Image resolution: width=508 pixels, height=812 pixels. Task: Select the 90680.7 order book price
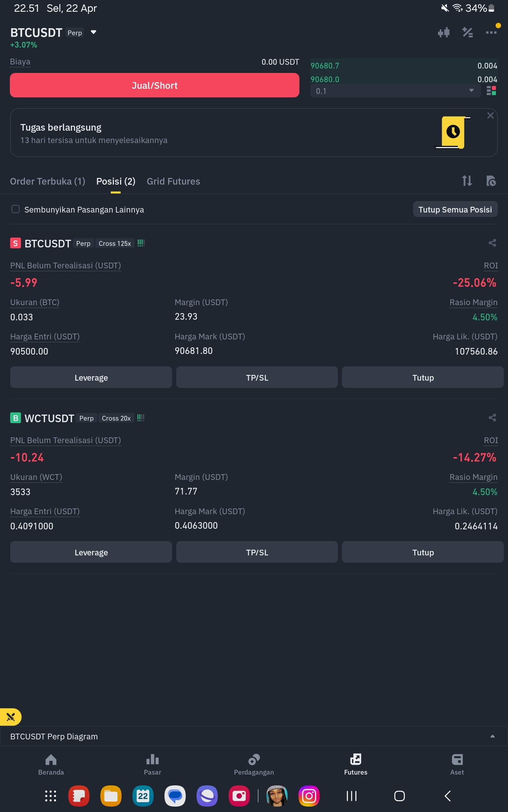click(x=324, y=66)
